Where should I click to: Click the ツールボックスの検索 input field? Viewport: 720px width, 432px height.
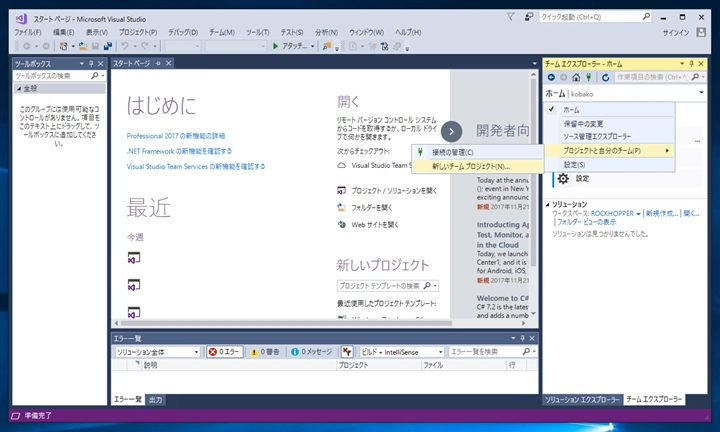coord(51,76)
